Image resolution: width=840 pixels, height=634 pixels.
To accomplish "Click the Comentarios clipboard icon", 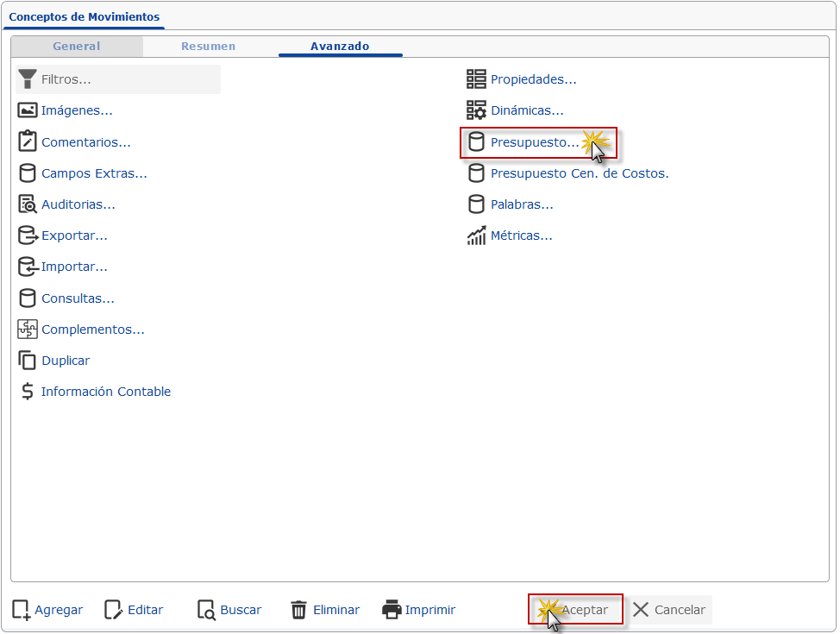I will click(28, 141).
